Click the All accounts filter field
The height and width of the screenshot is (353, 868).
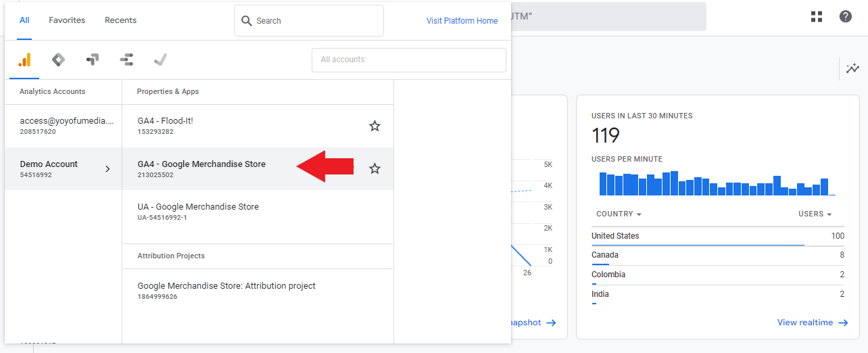tap(409, 60)
